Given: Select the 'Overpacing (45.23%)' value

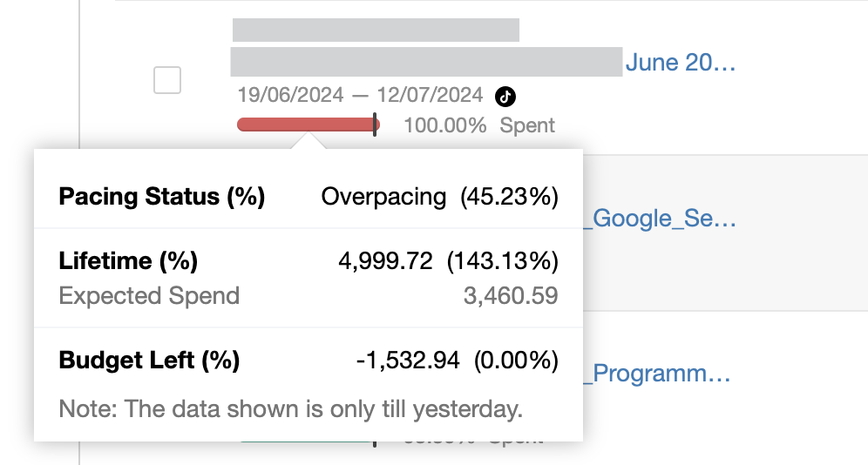Looking at the screenshot, I should point(439,196).
